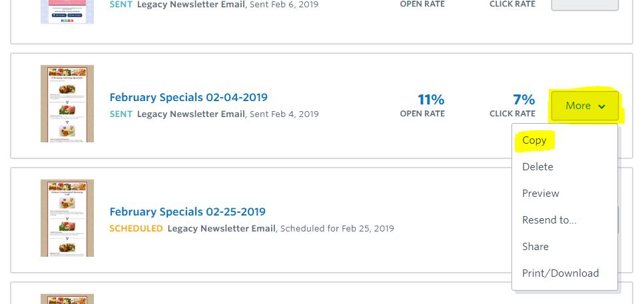Click the 7% click rate figure
644x304 pixels.
523,100
